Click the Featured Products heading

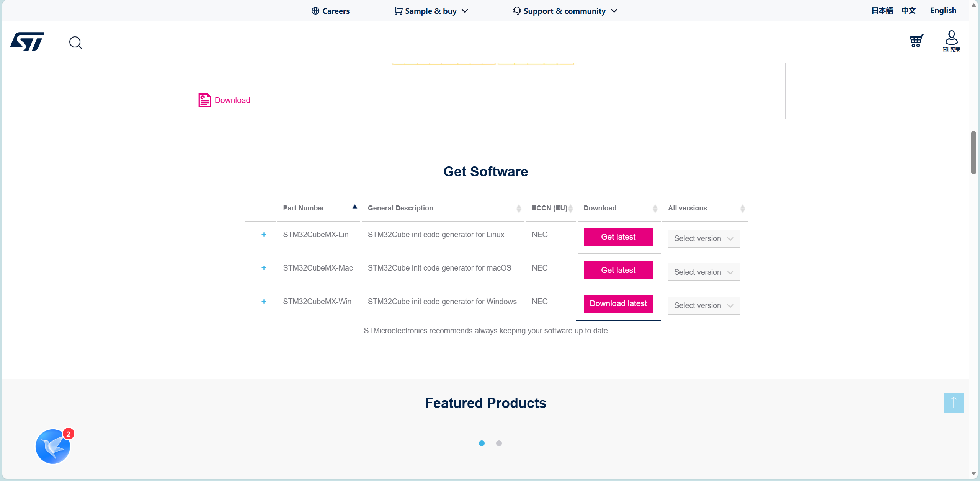click(485, 403)
